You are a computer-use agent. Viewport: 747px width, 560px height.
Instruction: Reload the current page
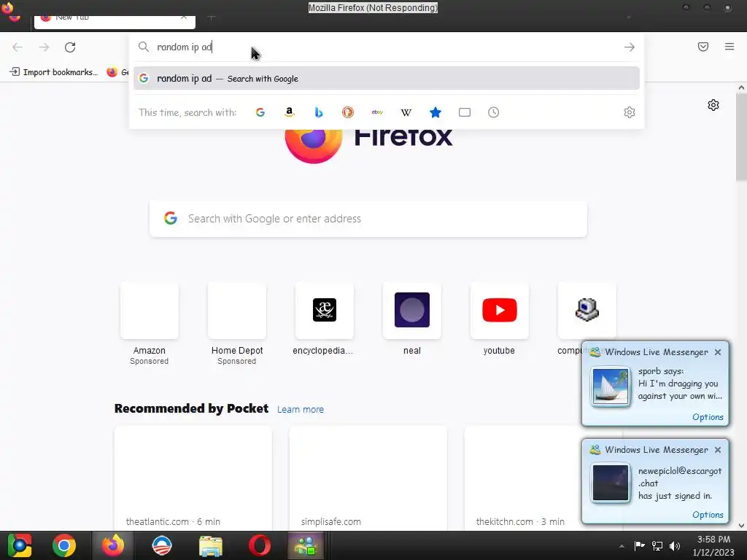pyautogui.click(x=70, y=47)
